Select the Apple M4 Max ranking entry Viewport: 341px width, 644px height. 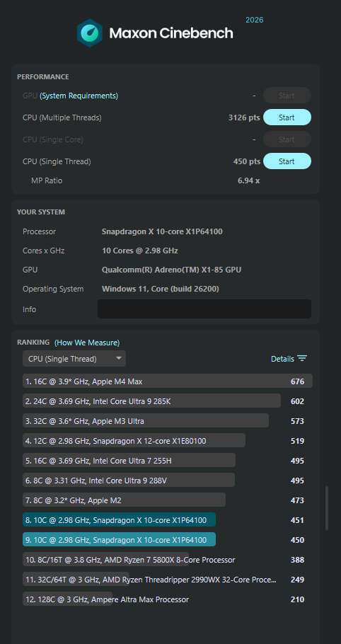click(168, 381)
